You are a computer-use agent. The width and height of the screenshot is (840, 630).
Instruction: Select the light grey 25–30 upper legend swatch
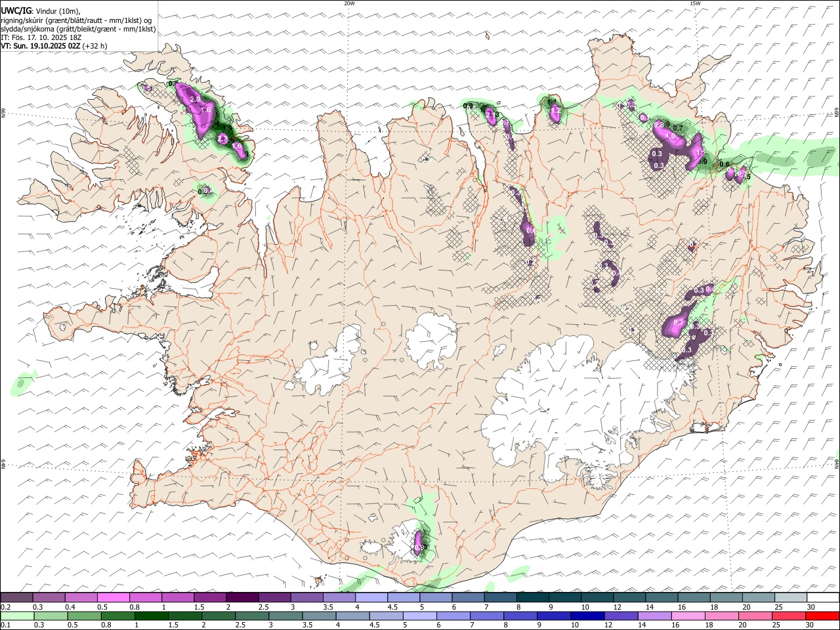pos(791,597)
